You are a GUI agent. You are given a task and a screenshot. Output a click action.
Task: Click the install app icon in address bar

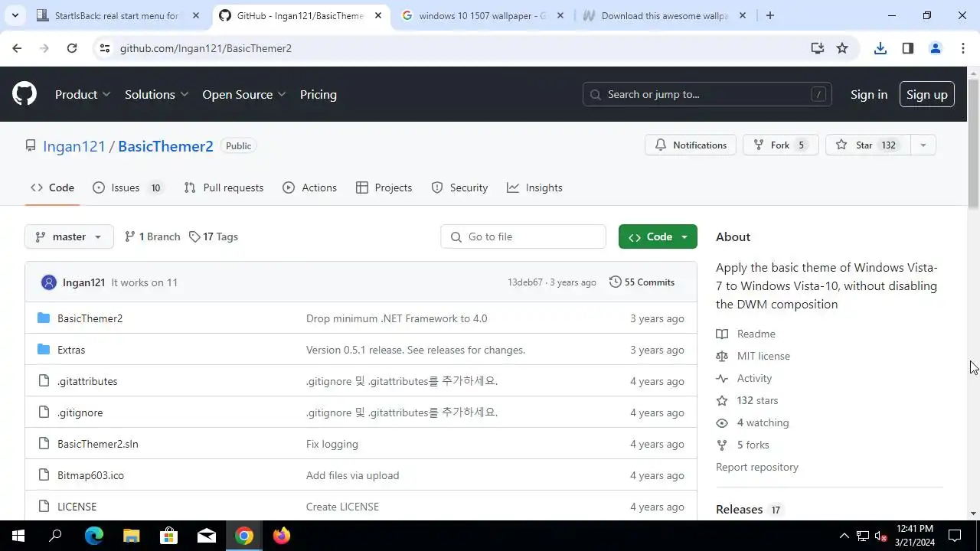pyautogui.click(x=818, y=48)
